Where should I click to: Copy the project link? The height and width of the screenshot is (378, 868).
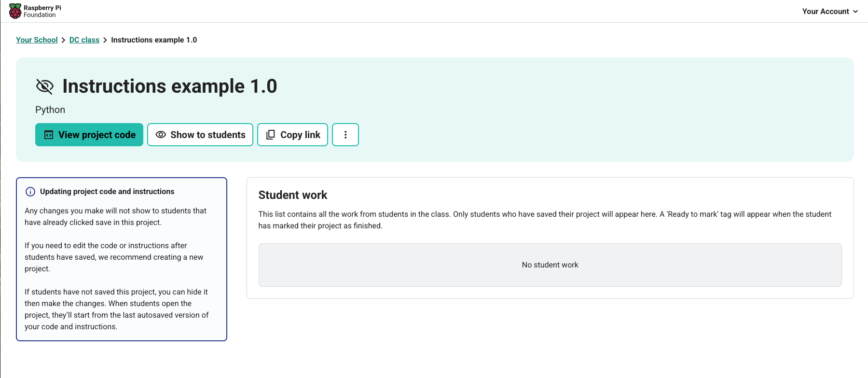click(292, 135)
